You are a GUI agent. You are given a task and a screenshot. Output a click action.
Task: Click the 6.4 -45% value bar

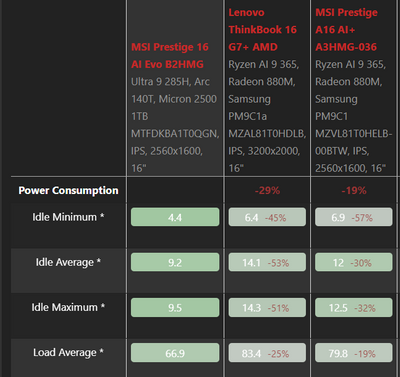coord(267,217)
